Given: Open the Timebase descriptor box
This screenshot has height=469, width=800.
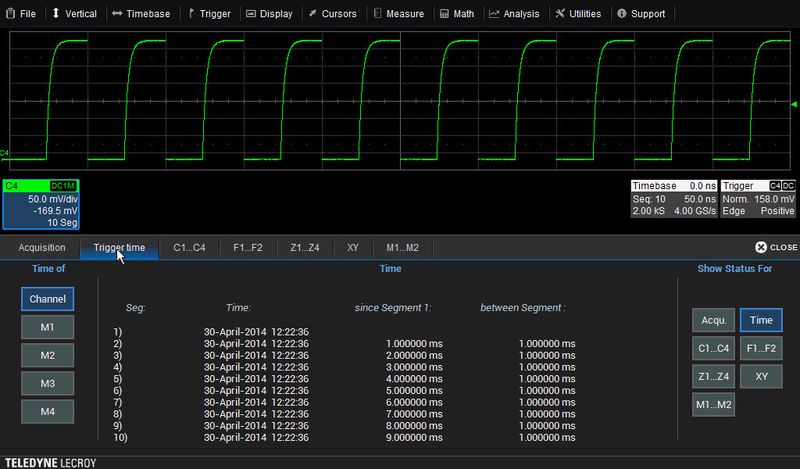Looking at the screenshot, I should (x=674, y=199).
